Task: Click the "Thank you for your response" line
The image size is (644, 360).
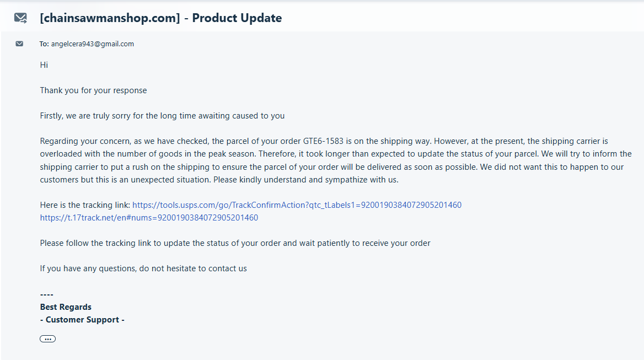Action: point(93,90)
